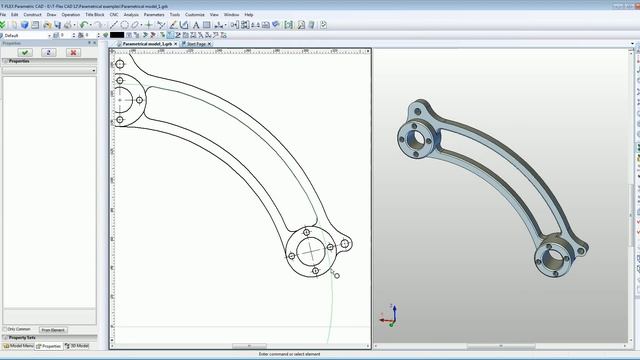Close the Start Page tab
The height and width of the screenshot is (360, 640).
pos(210,44)
